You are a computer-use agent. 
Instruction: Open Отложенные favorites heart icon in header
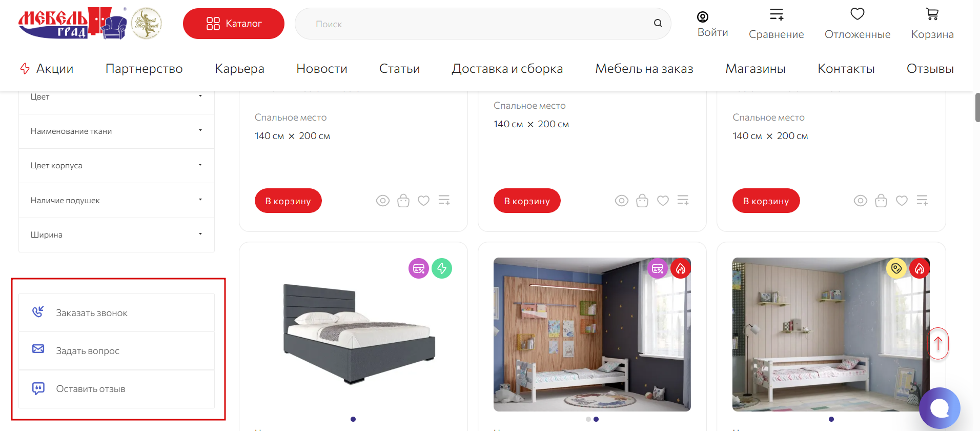857,14
